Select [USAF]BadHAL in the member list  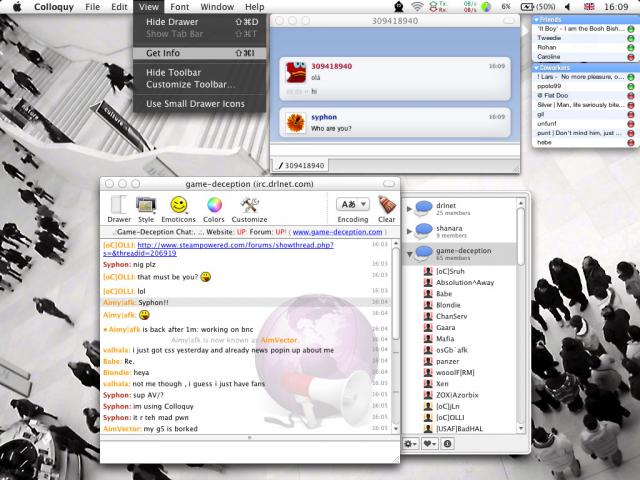[x=459, y=429]
